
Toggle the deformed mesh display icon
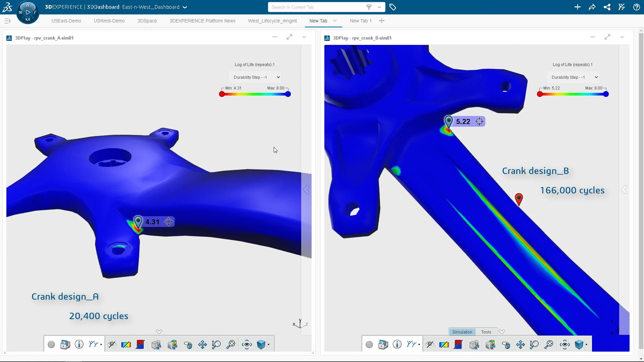point(156,344)
